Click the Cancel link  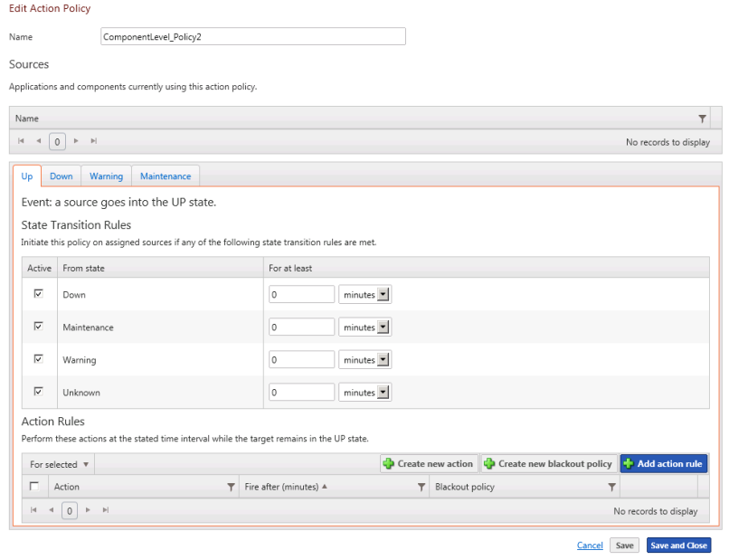click(590, 546)
